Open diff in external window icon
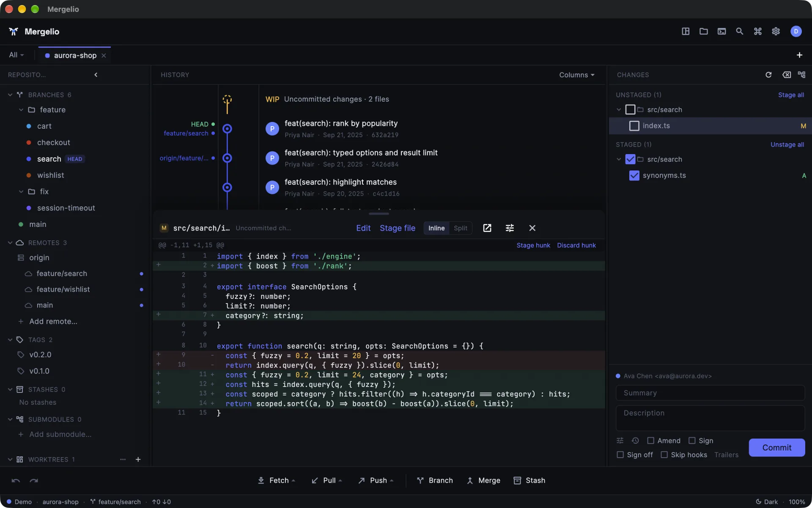 tap(487, 228)
